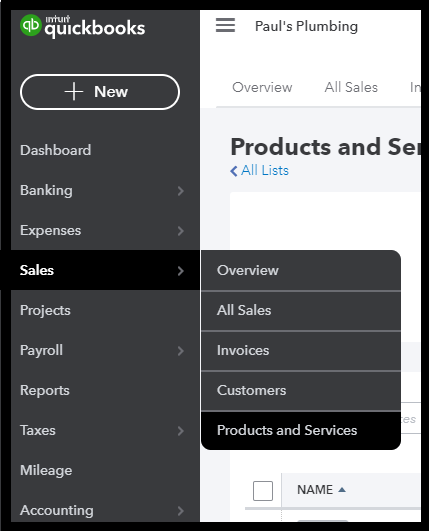429x531 pixels.
Task: Expand the Taxes submenu arrow
Action: coord(181,431)
